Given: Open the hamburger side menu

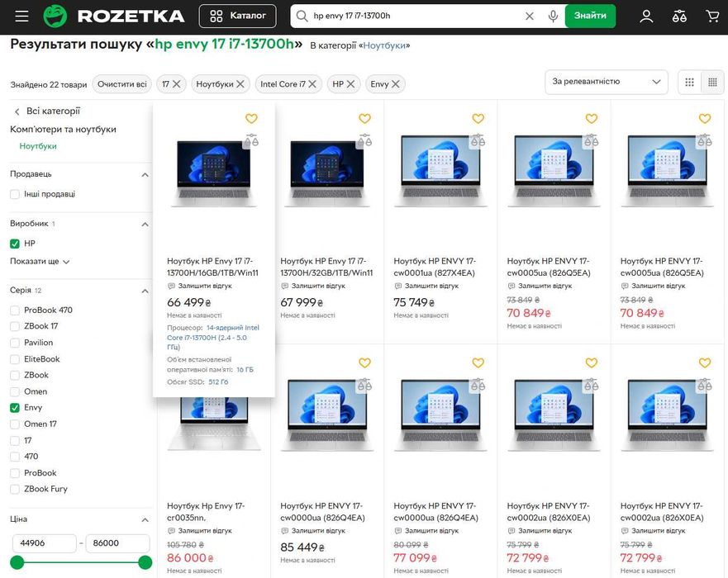Looking at the screenshot, I should click(x=21, y=17).
